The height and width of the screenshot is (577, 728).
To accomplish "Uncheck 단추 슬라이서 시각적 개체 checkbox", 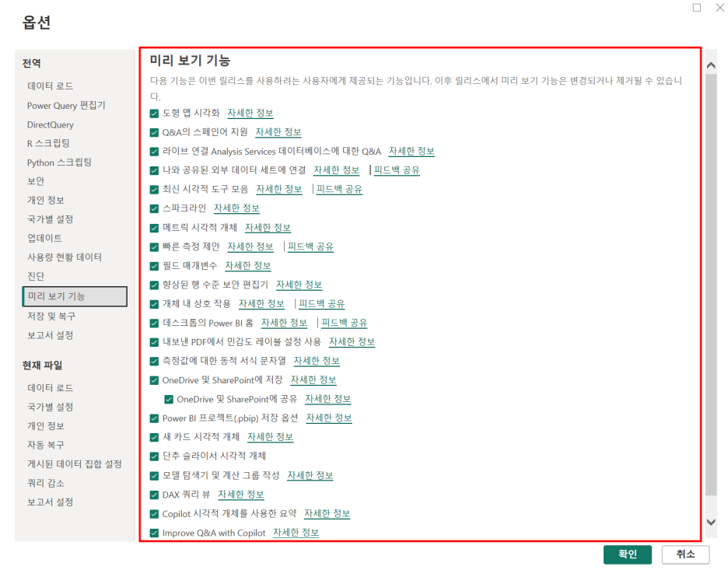I will coord(154,456).
